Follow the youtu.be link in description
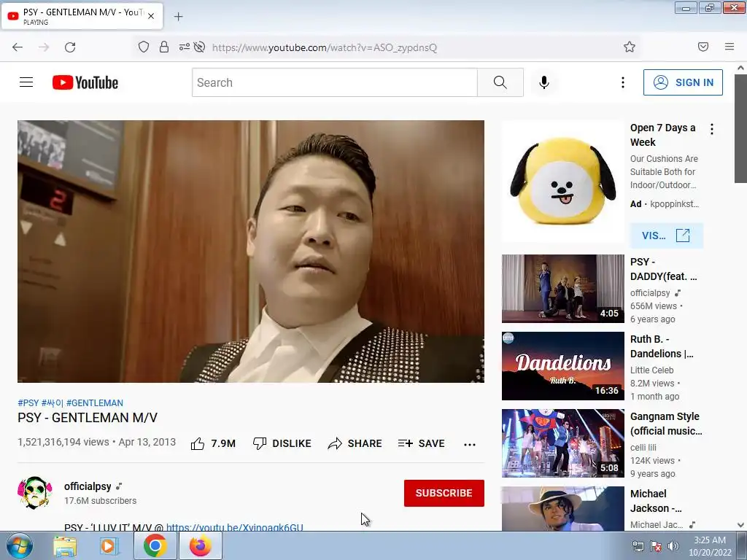Viewport: 747px width, 560px height. click(x=235, y=526)
